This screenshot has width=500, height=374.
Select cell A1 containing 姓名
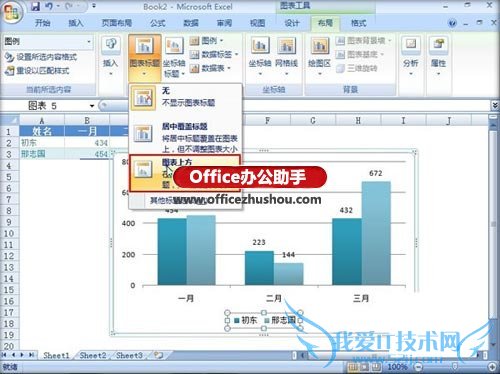[x=42, y=131]
